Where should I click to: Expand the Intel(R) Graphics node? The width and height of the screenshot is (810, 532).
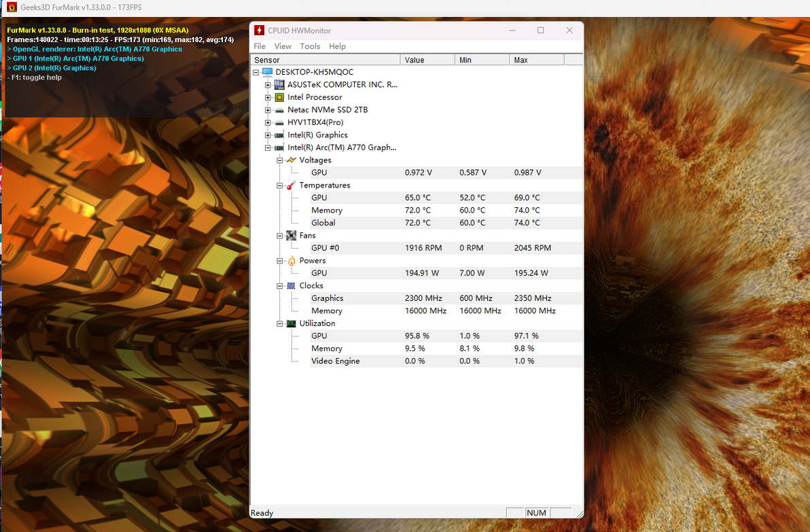[x=268, y=135]
